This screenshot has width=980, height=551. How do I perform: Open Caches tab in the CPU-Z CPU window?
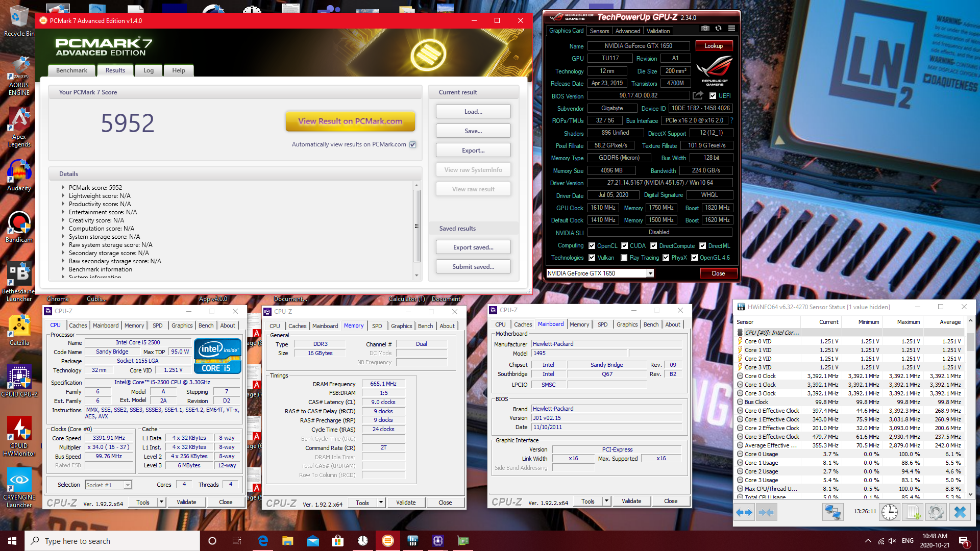coord(78,325)
